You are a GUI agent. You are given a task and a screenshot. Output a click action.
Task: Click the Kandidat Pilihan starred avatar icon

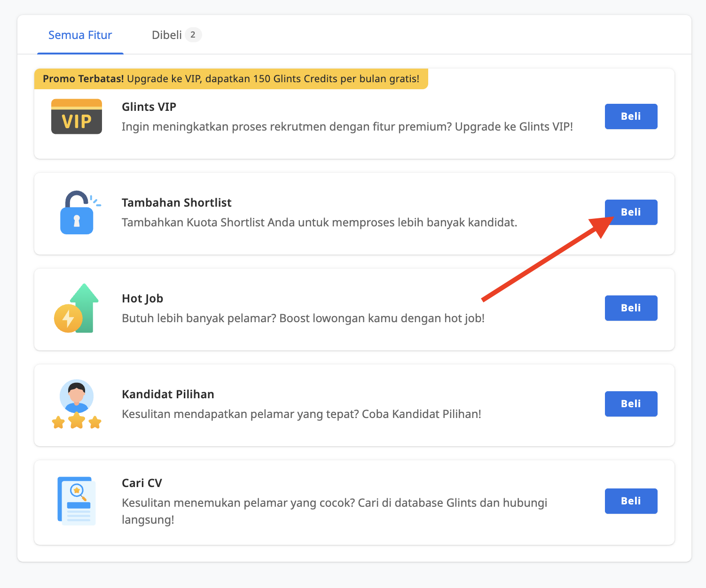point(77,404)
